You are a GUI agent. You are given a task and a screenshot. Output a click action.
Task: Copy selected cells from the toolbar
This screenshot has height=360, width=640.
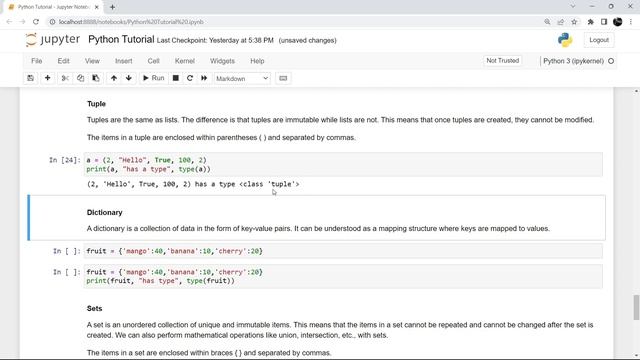pyautogui.click(x=80, y=78)
